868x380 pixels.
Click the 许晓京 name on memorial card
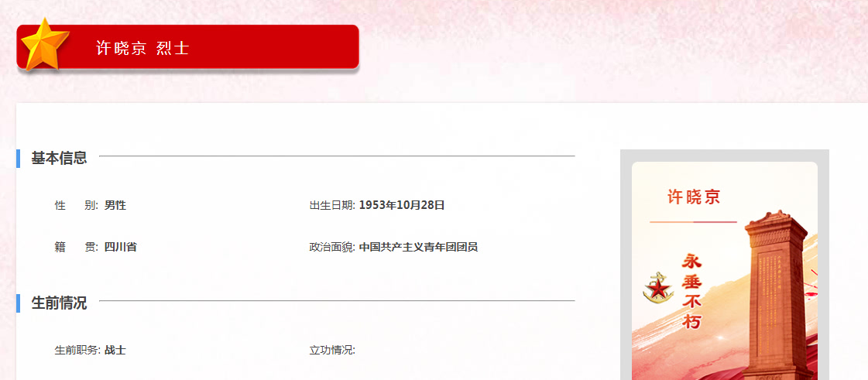click(x=694, y=197)
